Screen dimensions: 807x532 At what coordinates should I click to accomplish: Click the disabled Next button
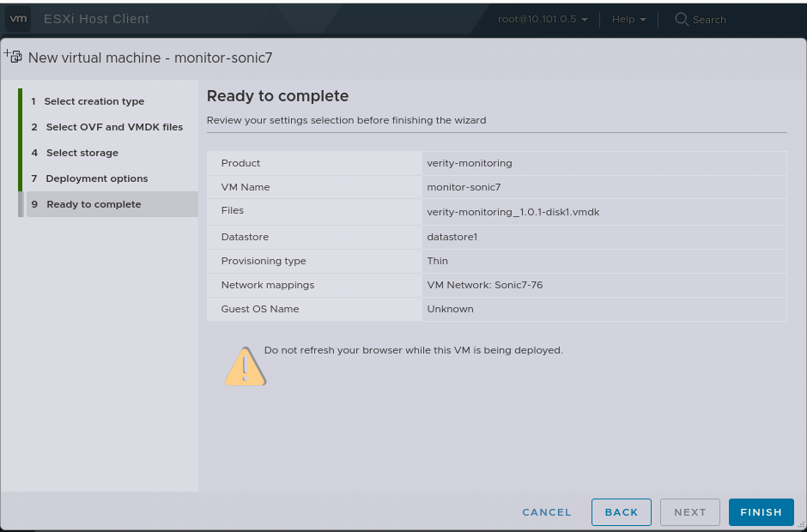[x=689, y=512]
